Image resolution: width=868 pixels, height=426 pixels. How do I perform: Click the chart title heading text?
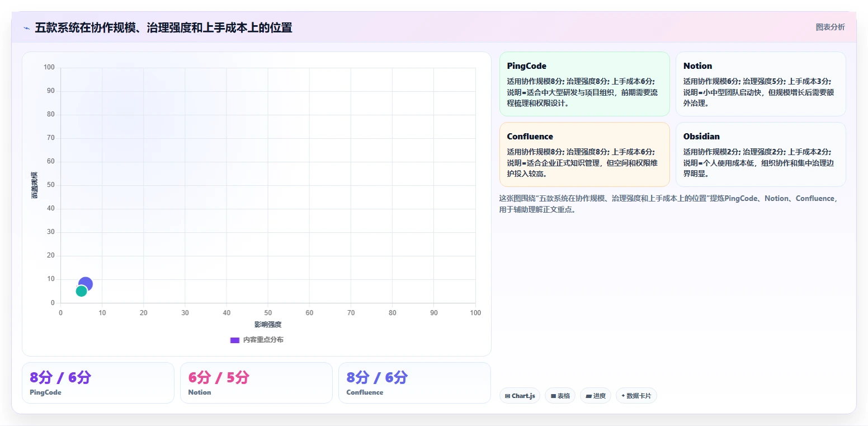(x=163, y=28)
